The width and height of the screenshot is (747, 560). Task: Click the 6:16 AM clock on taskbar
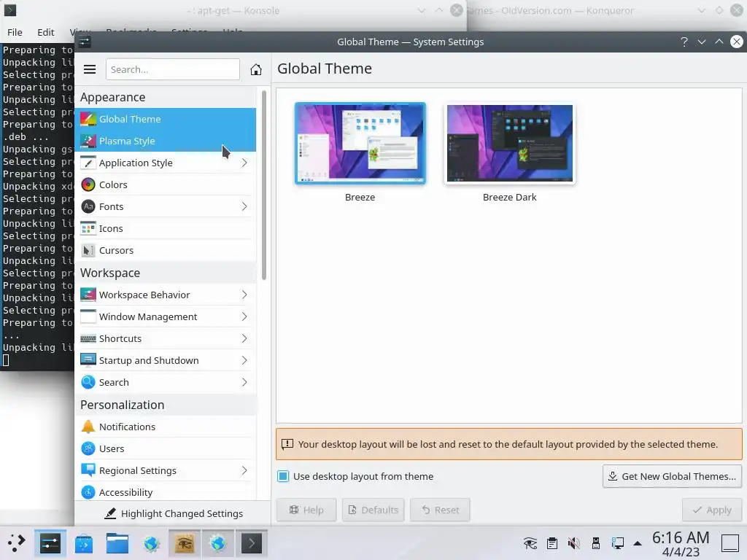[681, 537]
